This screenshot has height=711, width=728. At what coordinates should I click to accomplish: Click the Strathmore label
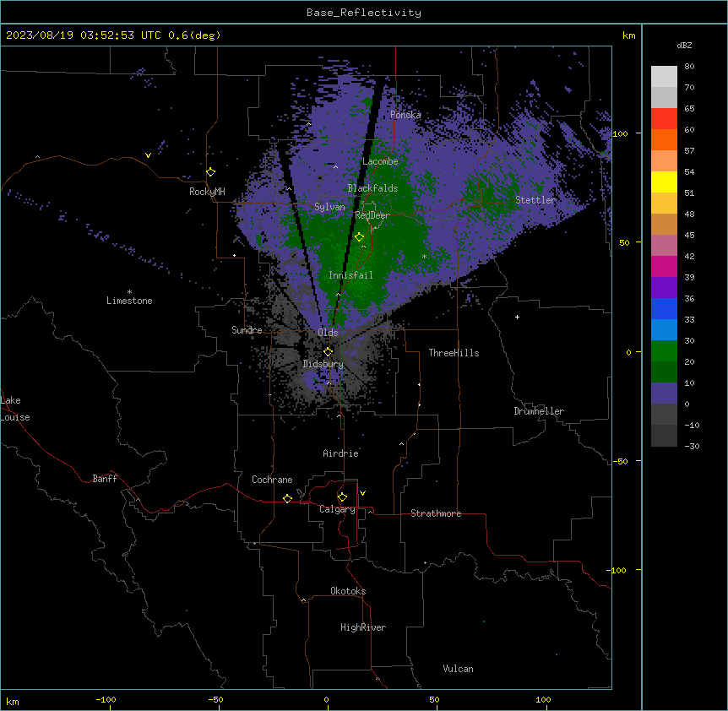[436, 513]
